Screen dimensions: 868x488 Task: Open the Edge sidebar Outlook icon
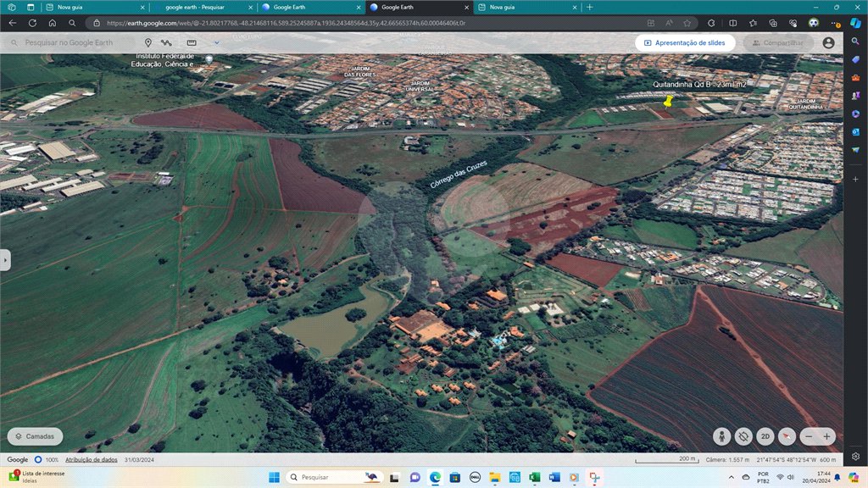pyautogui.click(x=856, y=131)
